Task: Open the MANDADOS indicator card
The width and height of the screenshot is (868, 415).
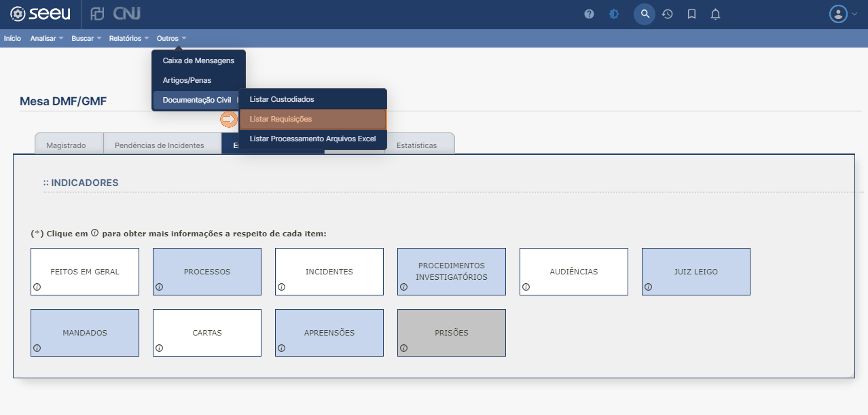Action: click(85, 332)
